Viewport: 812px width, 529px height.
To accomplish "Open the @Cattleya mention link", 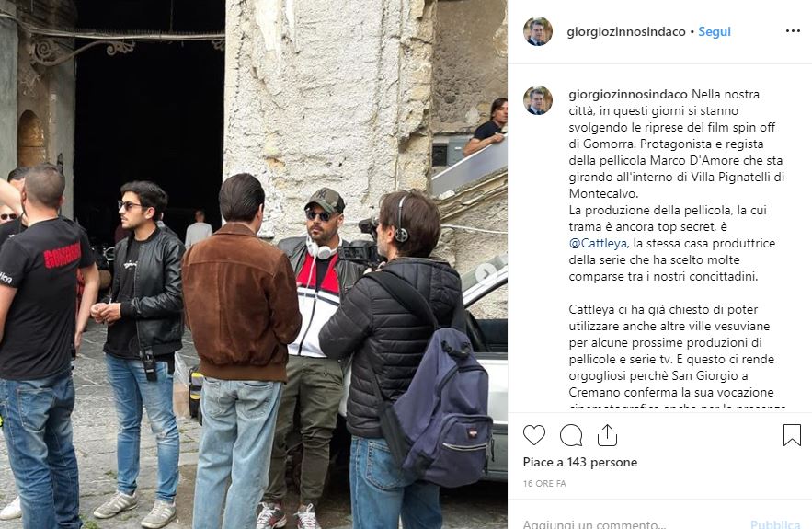I will (x=599, y=243).
